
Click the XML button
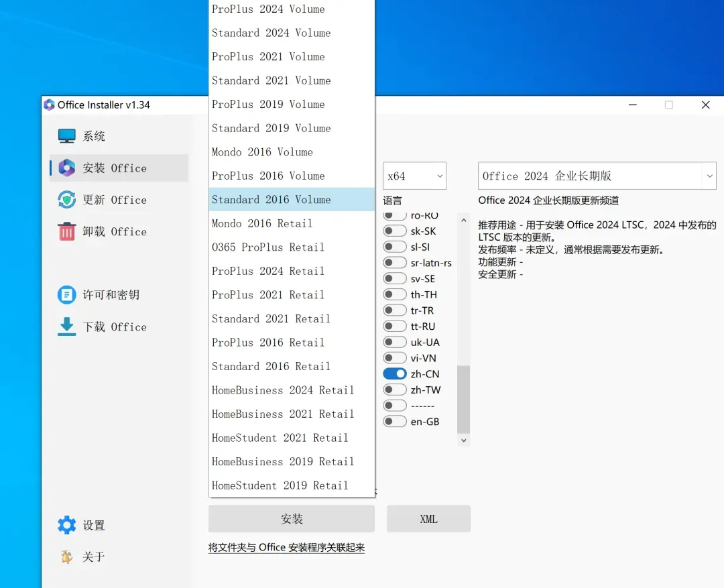coord(428,519)
